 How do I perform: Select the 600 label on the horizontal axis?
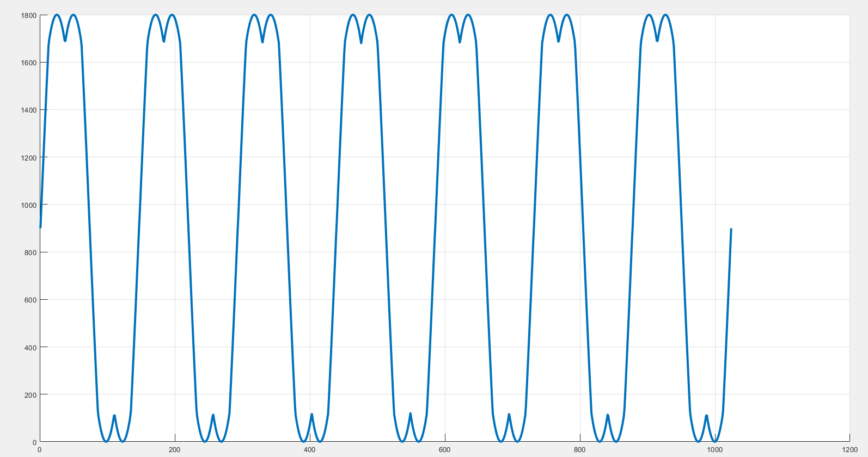coord(444,449)
